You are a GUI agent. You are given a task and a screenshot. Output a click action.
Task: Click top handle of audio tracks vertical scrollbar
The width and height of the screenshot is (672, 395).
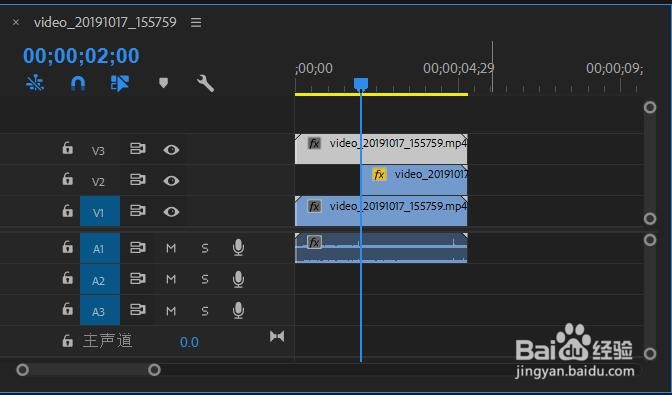point(650,240)
